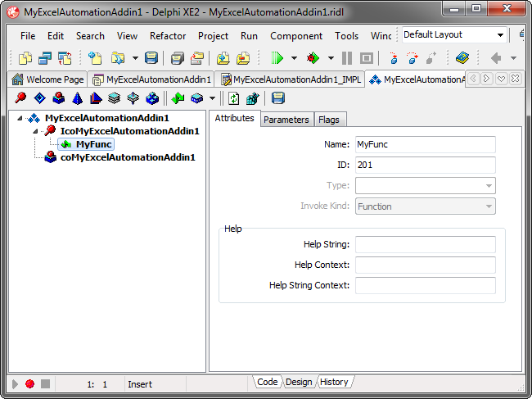Click the New Method green arrows icon
532x399 pixels.
pyautogui.click(x=178, y=98)
